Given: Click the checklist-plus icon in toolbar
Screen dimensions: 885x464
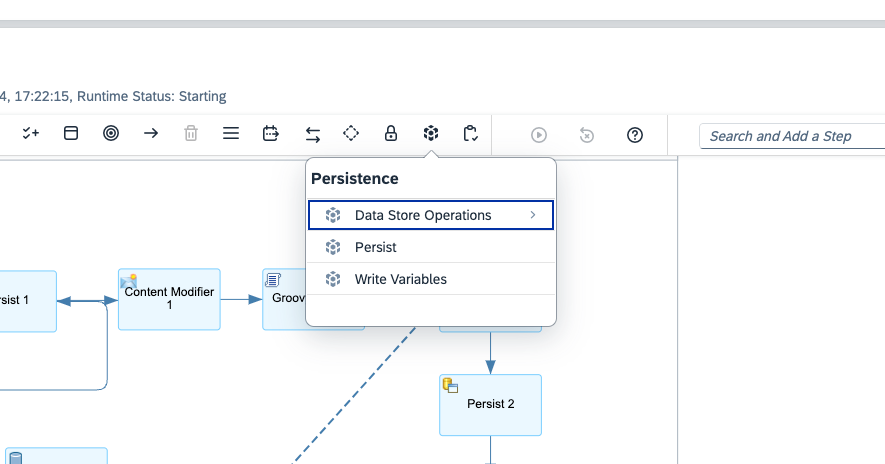Looking at the screenshot, I should click(31, 134).
